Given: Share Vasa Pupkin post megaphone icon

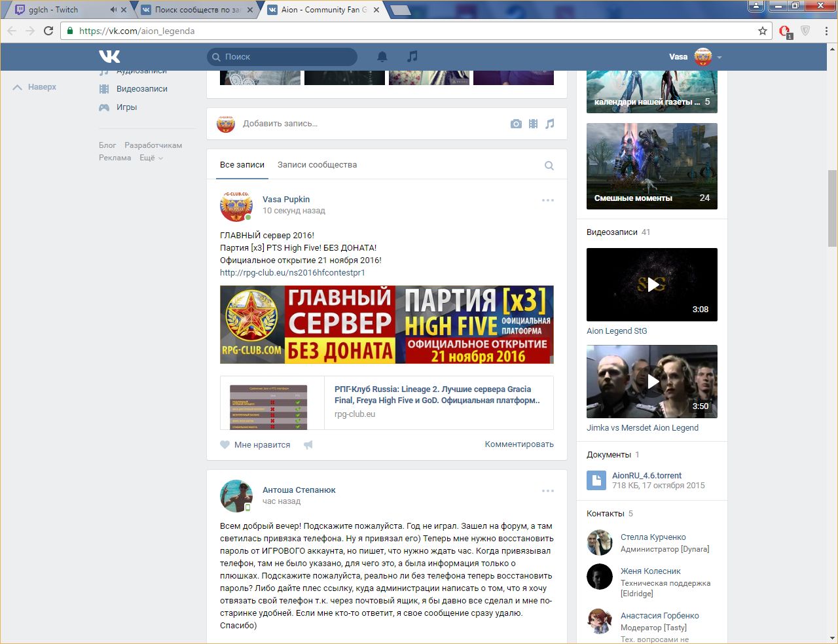Looking at the screenshot, I should point(308,445).
